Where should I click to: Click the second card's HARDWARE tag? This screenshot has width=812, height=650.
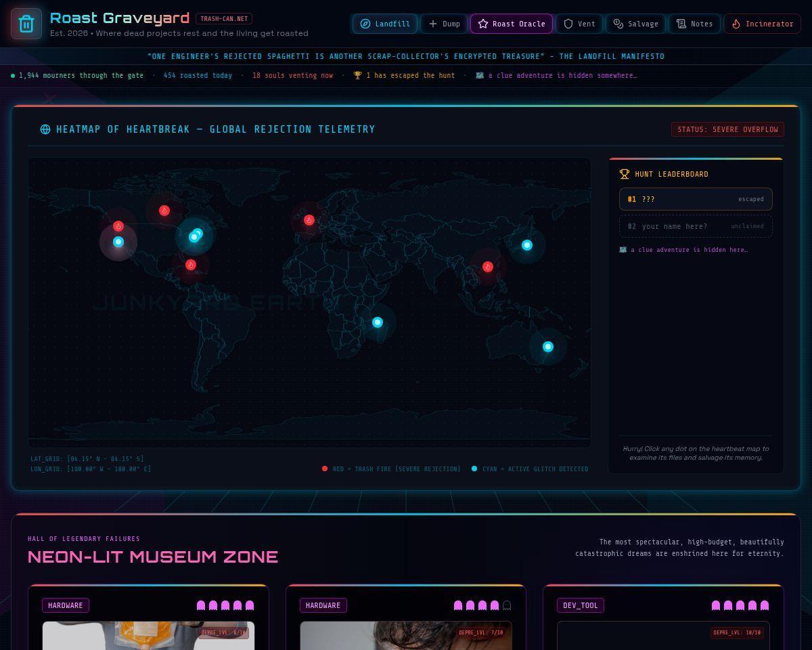click(323, 605)
